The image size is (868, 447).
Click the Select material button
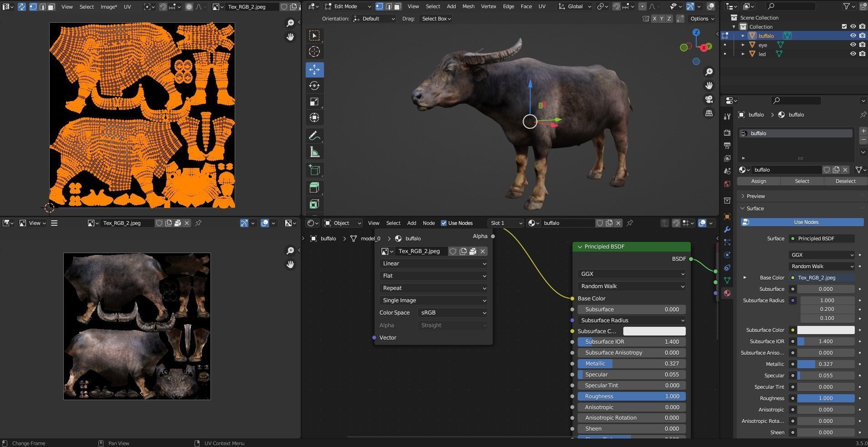coord(802,181)
